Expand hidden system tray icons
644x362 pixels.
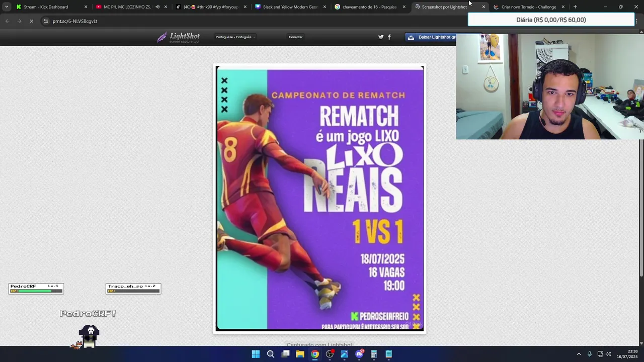pyautogui.click(x=579, y=354)
